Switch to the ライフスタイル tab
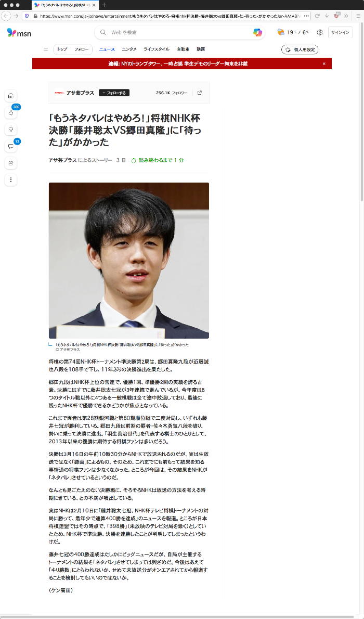 (x=157, y=49)
